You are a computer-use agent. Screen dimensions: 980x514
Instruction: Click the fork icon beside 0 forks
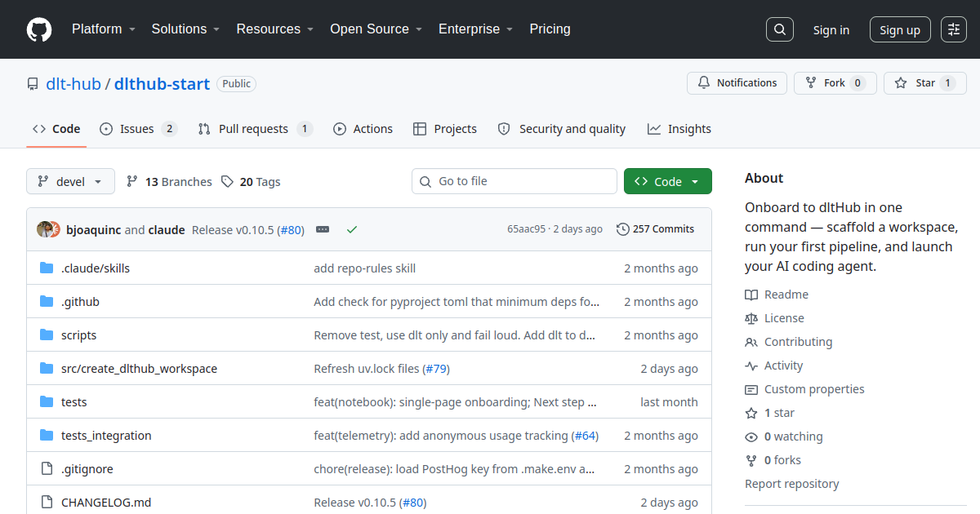coord(751,460)
